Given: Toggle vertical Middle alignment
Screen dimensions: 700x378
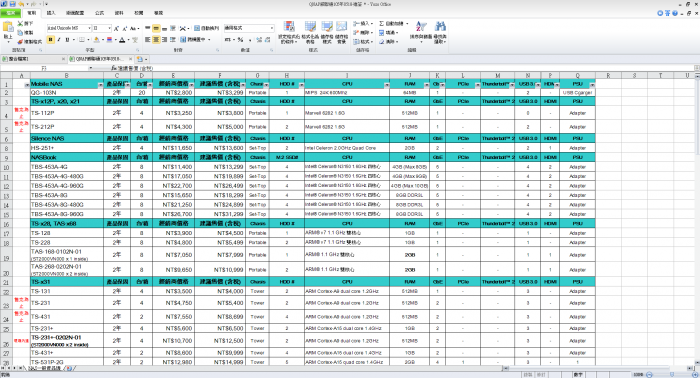Looking at the screenshot, I should [x=156, y=28].
